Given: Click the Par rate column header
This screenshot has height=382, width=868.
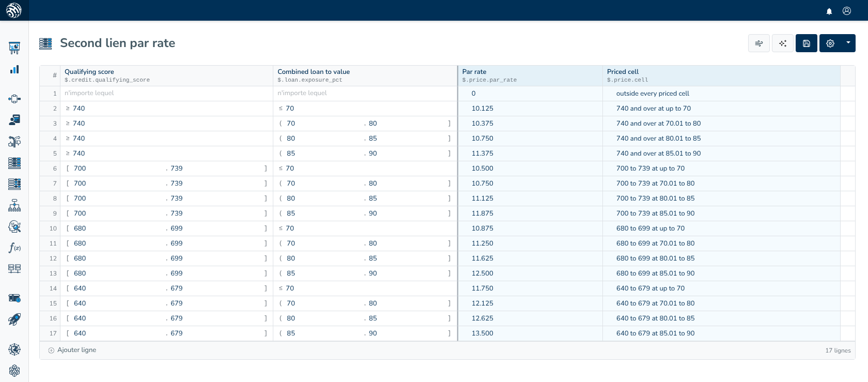Looking at the screenshot, I should click(530, 75).
